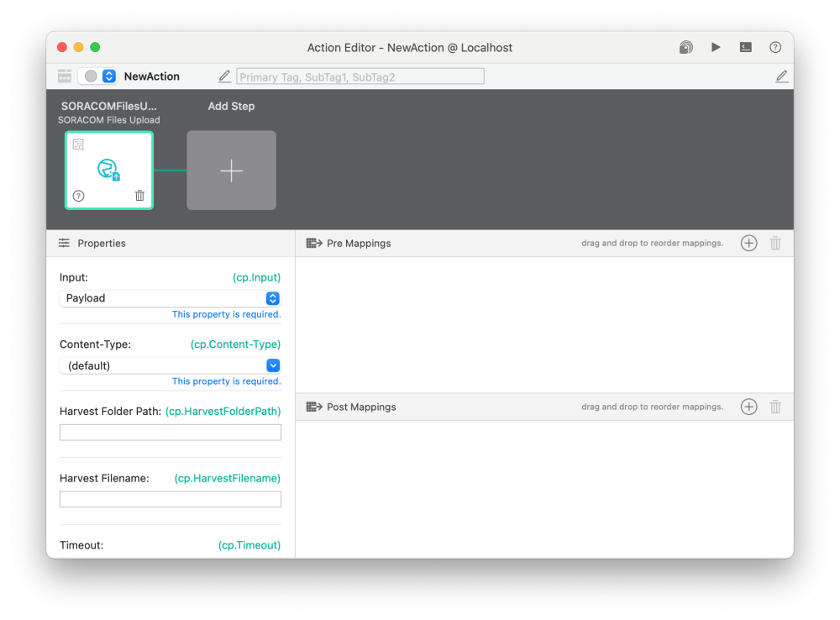Image resolution: width=840 pixels, height=620 pixels.
Task: Open the actions list grid icon
Action: [64, 76]
